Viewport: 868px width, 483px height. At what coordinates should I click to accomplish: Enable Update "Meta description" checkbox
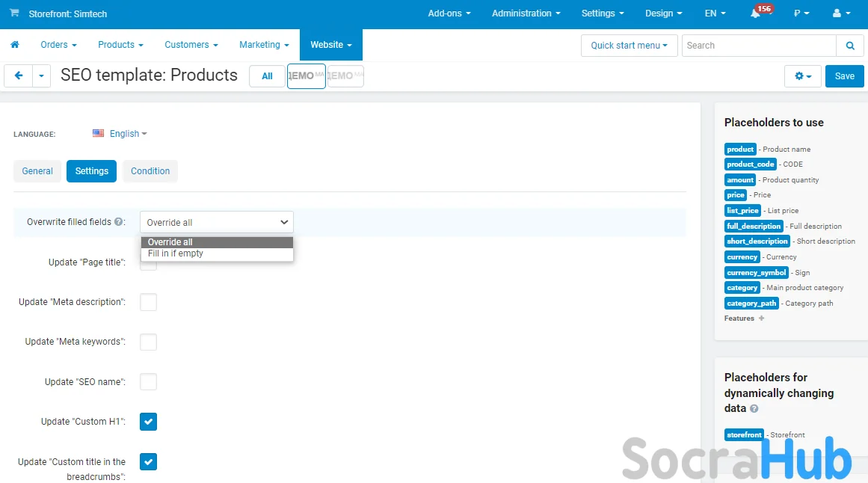pos(149,302)
